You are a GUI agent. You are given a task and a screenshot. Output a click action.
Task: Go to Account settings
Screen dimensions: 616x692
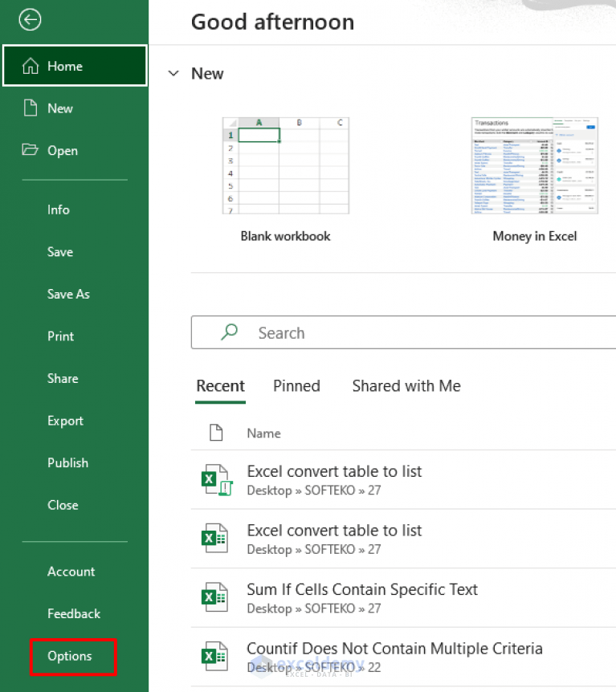(x=71, y=571)
